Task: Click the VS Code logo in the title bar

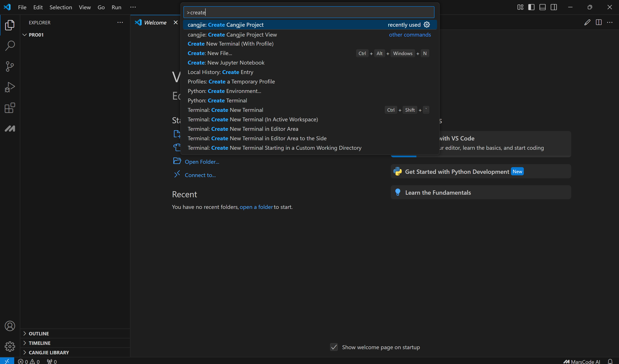Action: click(7, 7)
